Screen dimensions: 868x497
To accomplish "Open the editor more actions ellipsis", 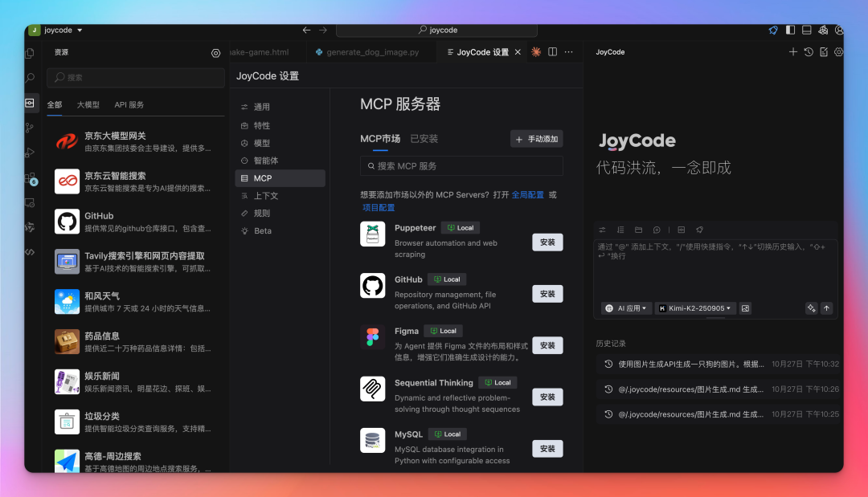I will [568, 52].
